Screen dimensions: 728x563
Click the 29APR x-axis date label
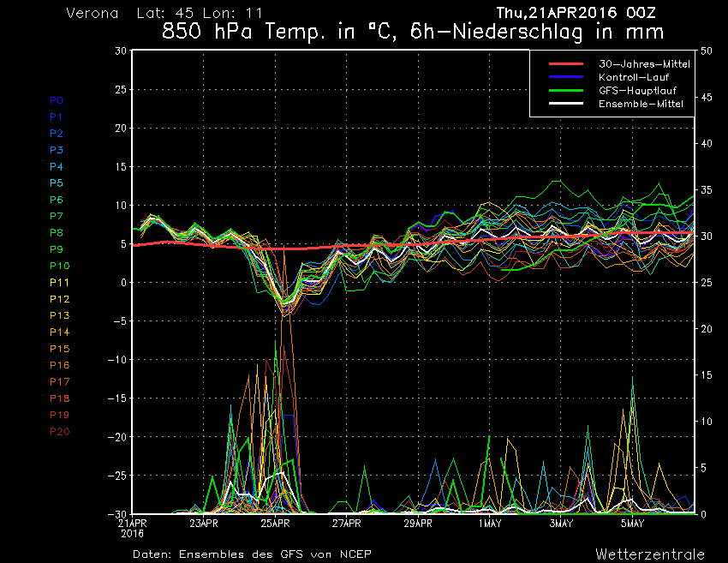pyautogui.click(x=418, y=524)
